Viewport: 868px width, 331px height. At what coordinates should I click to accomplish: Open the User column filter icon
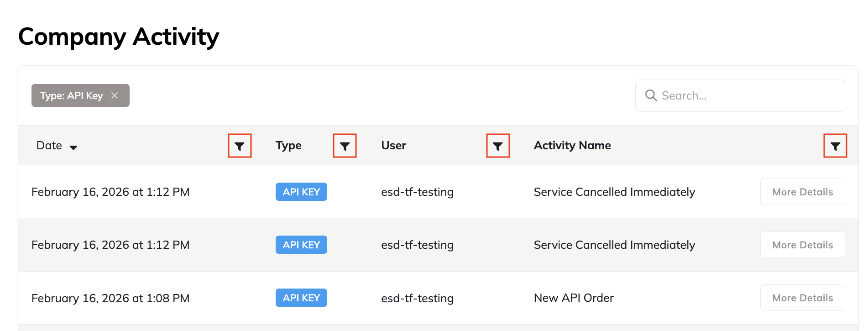click(x=497, y=146)
